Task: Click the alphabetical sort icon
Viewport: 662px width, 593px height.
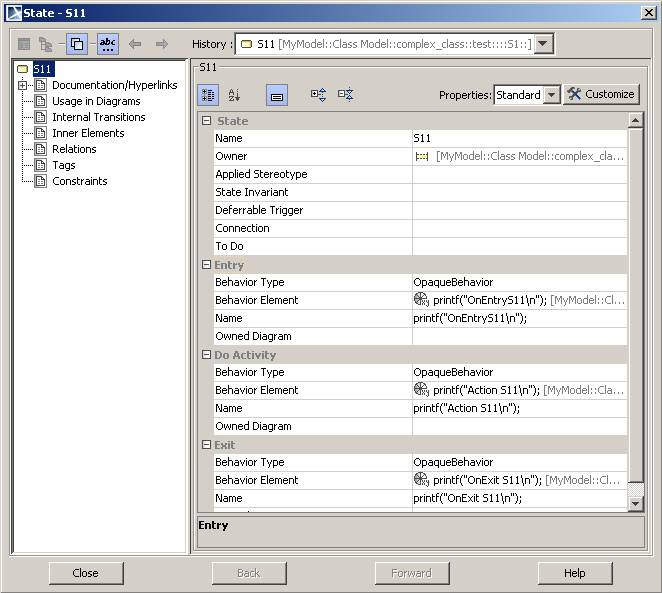Action: click(234, 95)
